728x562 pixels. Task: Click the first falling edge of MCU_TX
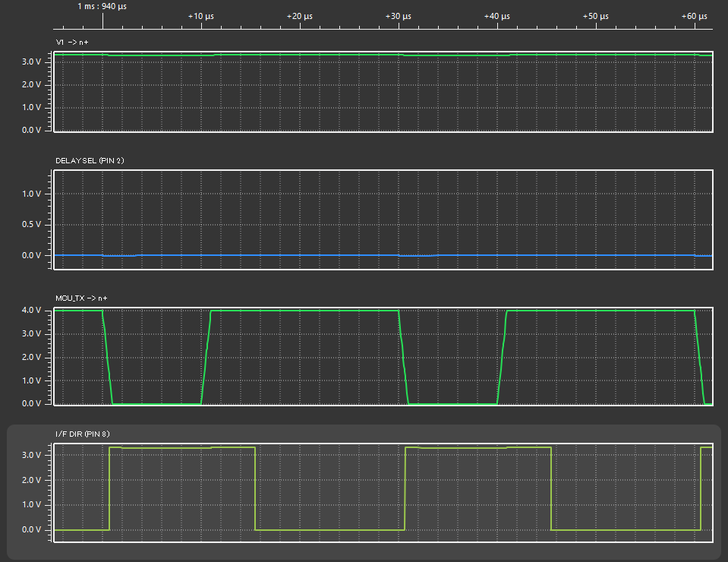pyautogui.click(x=107, y=357)
